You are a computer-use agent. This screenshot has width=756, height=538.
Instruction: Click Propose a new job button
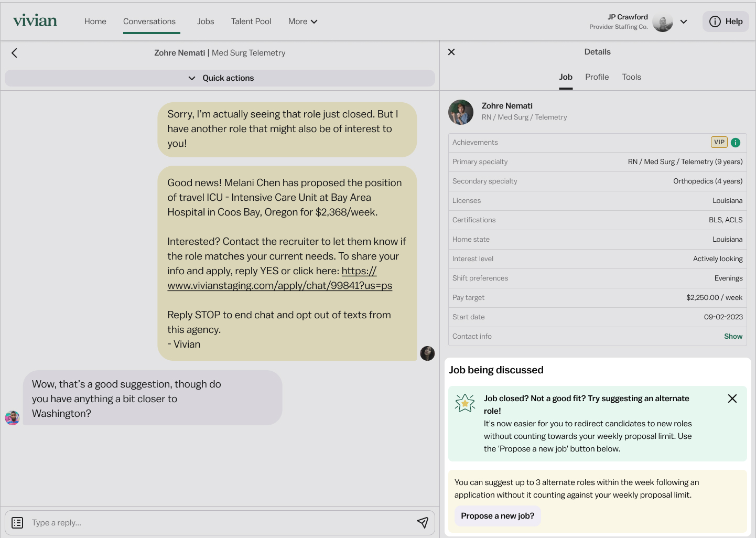click(x=498, y=516)
